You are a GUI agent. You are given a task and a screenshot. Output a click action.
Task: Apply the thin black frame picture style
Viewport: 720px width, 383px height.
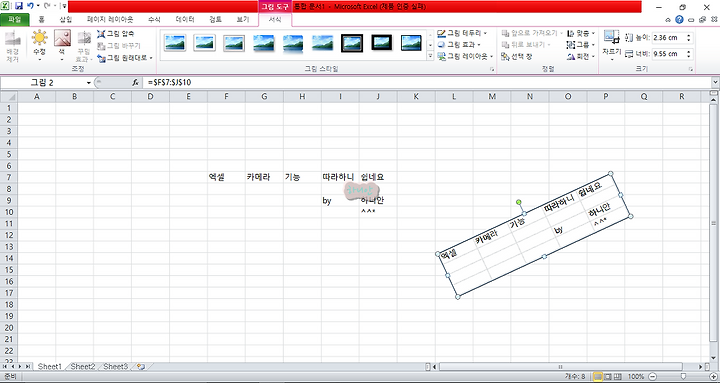click(382, 43)
